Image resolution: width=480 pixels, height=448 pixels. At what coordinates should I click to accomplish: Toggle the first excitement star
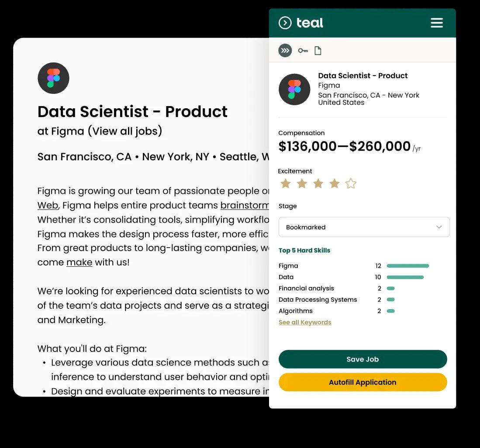click(286, 183)
